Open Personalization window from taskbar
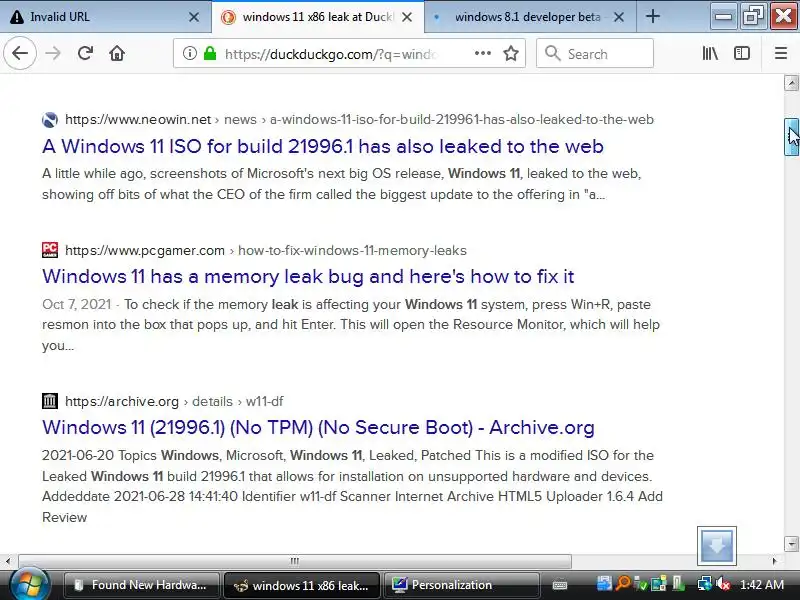This screenshot has width=800, height=600. coord(461,585)
